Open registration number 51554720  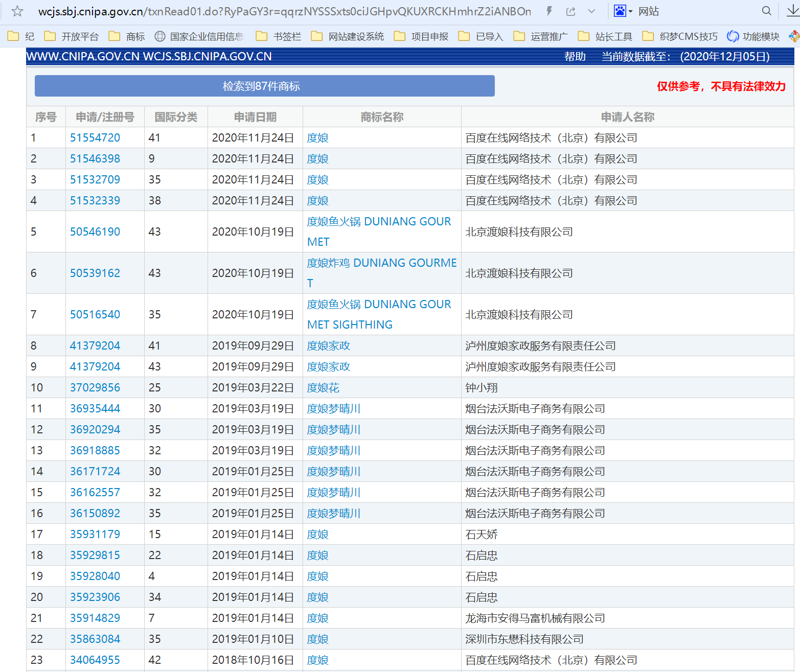[x=95, y=138]
